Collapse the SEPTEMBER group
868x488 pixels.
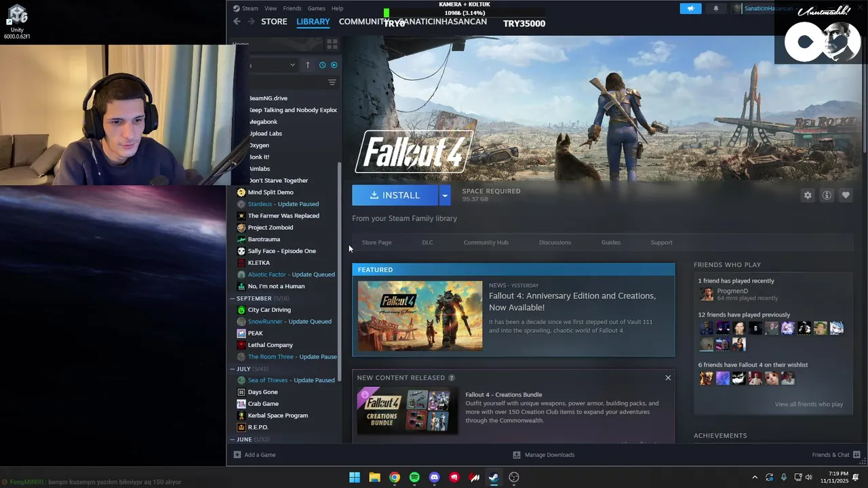click(x=233, y=298)
